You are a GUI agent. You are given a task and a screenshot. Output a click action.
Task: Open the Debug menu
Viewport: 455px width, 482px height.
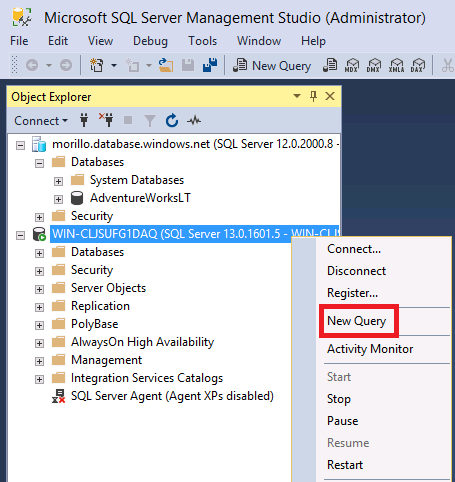pos(150,41)
